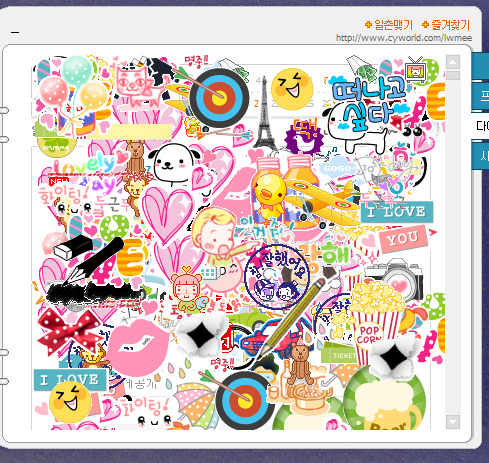Screen dimensions: 489x463
Task: Click the small TV icon at top right
Action: tap(415, 71)
